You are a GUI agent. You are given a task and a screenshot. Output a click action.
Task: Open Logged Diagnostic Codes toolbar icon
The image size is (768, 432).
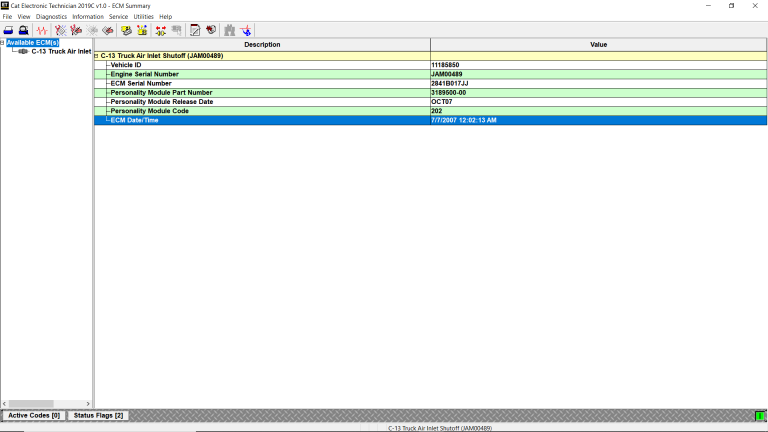(x=76, y=30)
